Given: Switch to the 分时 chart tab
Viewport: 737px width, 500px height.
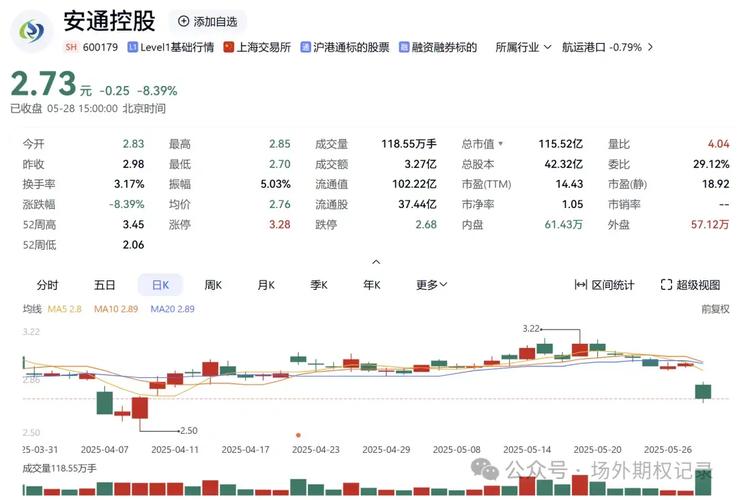Looking at the screenshot, I should [x=47, y=285].
